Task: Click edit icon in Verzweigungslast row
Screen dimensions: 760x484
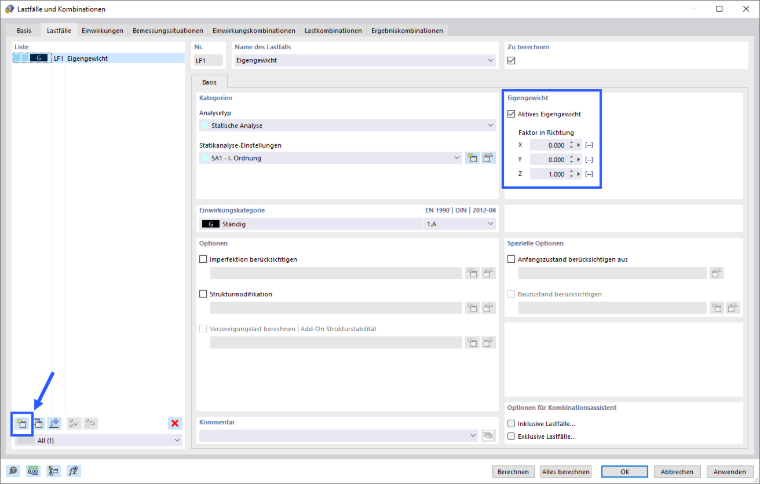Action: 488,343
